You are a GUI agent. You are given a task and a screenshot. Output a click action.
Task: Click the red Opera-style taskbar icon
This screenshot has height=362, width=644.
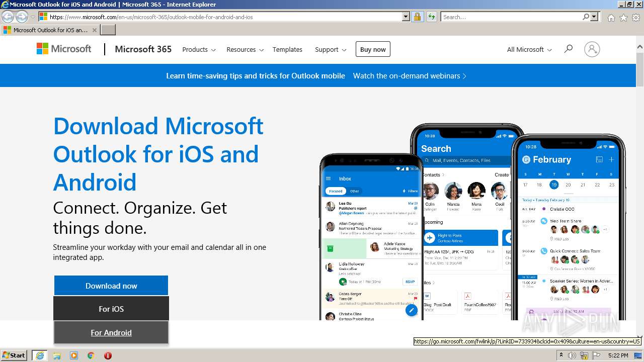[108, 355]
